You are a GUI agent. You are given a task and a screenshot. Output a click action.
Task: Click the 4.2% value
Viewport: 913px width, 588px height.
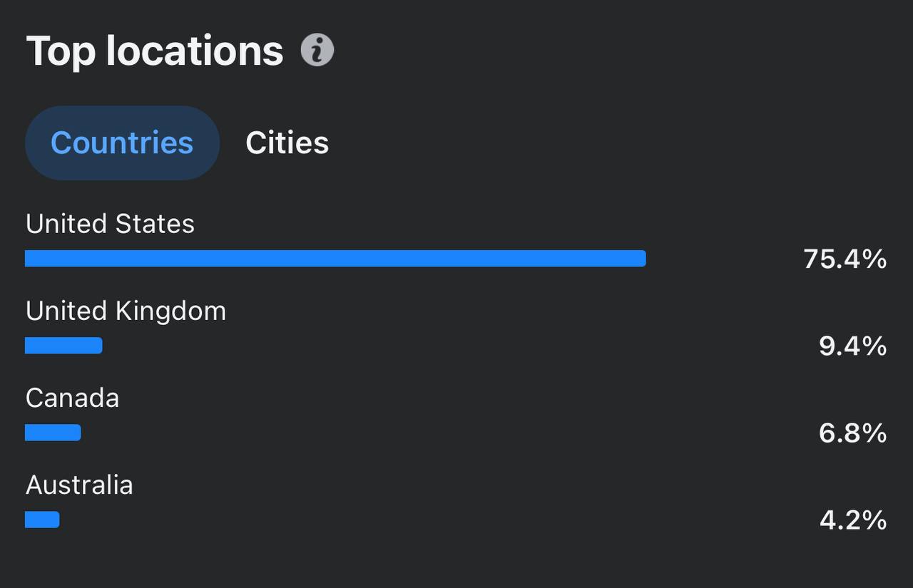click(853, 520)
